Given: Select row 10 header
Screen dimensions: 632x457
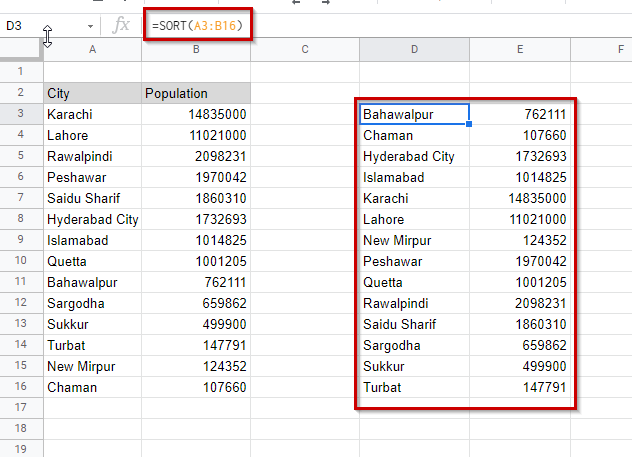Looking at the screenshot, I should click(21, 261).
